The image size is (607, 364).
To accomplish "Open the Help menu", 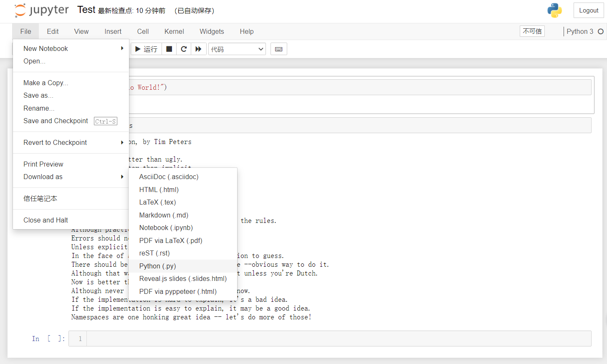I will point(247,31).
